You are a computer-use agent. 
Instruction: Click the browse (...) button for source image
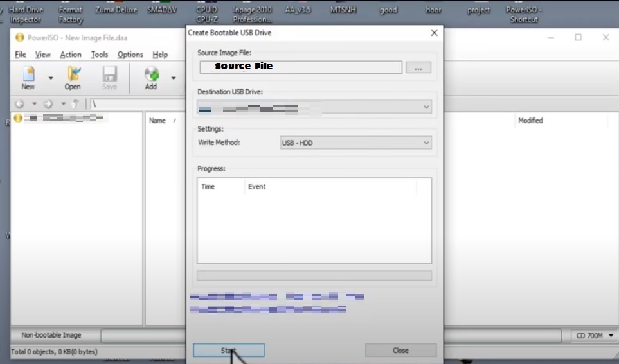pos(418,67)
